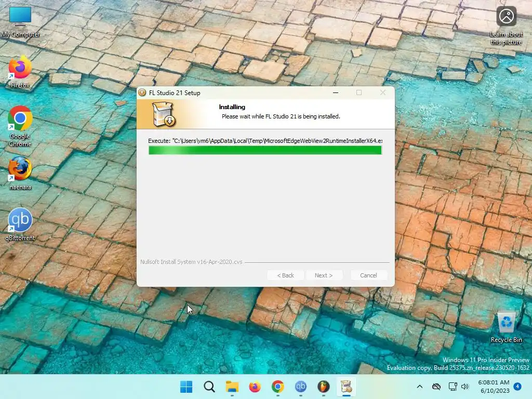532x399 pixels.
Task: Switch to qBittorrent in the taskbar
Action: [x=301, y=387]
